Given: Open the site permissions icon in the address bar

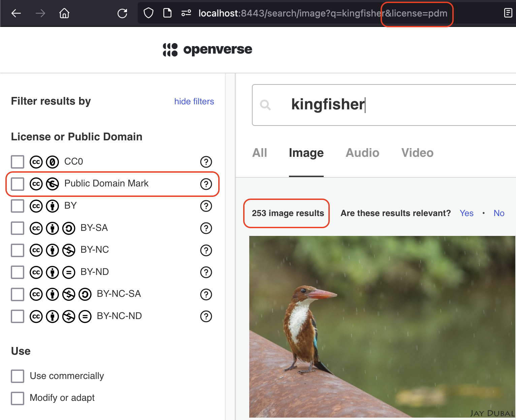Looking at the screenshot, I should point(186,13).
